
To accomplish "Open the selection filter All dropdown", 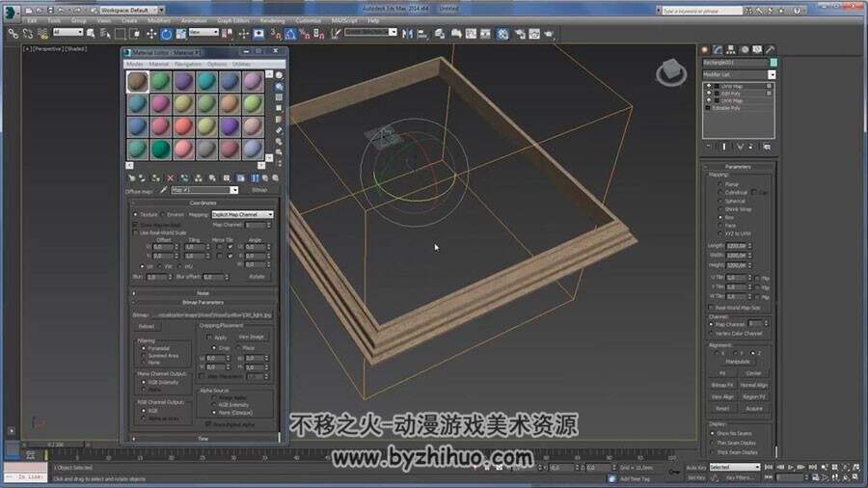I will 68,33.
